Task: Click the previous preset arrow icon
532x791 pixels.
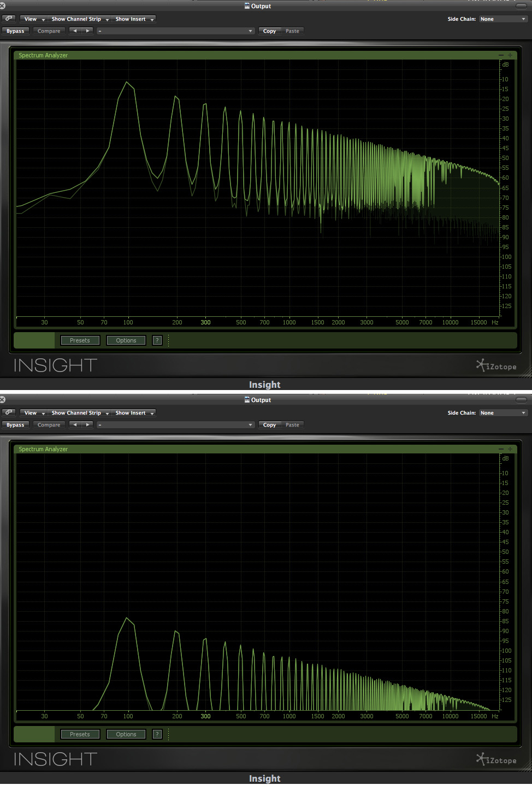Action: (x=75, y=31)
